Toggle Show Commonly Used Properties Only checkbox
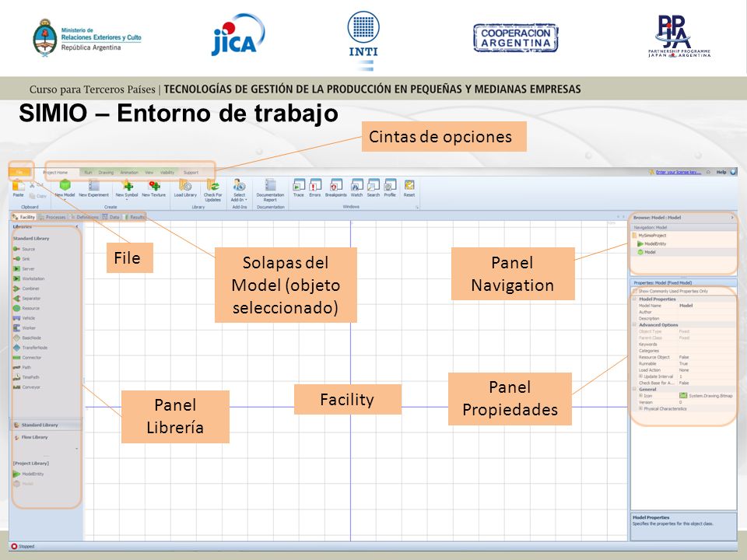The width and height of the screenshot is (747, 560). [635, 291]
